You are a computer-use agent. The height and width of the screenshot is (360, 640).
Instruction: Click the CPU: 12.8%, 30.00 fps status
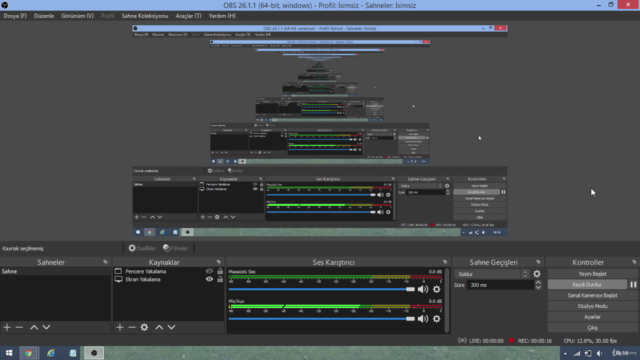tap(590, 341)
